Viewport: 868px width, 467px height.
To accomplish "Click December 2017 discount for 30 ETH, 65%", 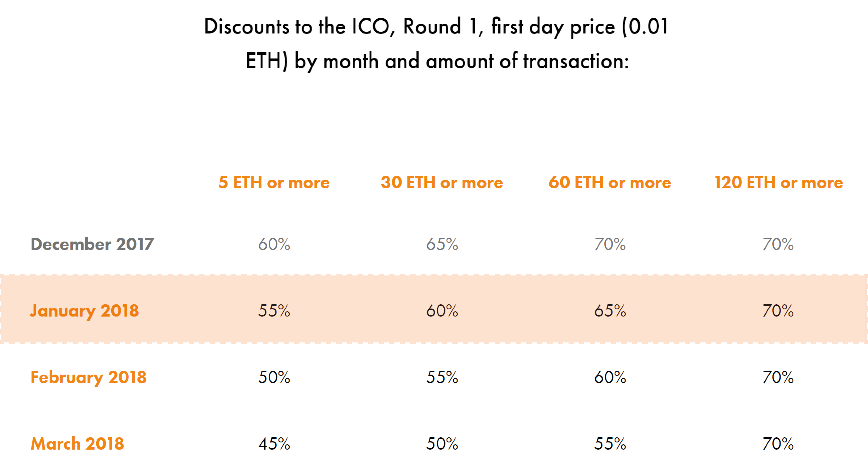I will (x=442, y=244).
